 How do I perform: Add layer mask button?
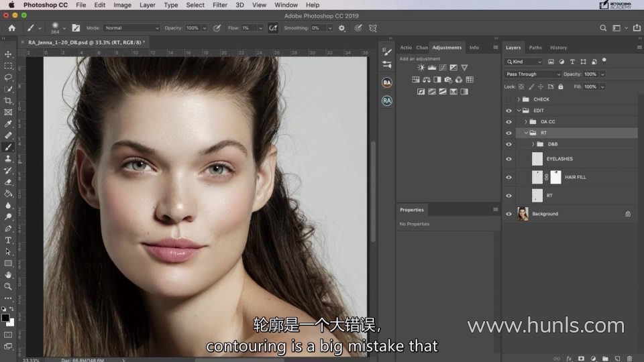tap(581, 358)
